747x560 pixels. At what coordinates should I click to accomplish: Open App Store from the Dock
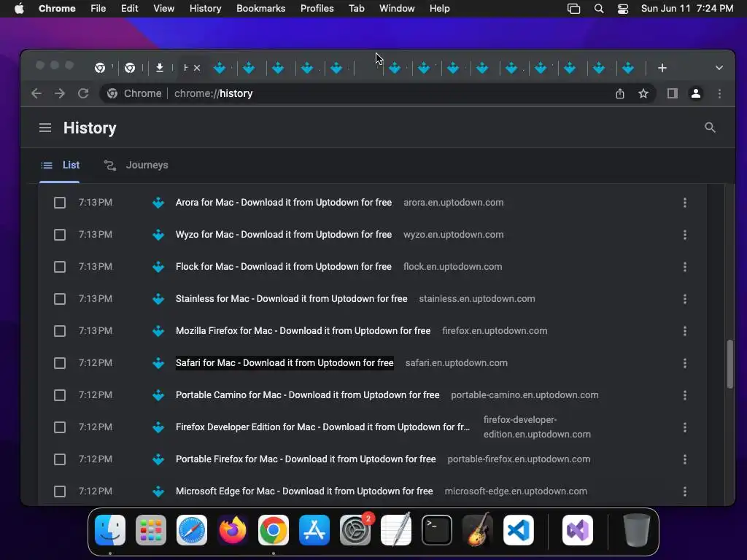point(314,530)
